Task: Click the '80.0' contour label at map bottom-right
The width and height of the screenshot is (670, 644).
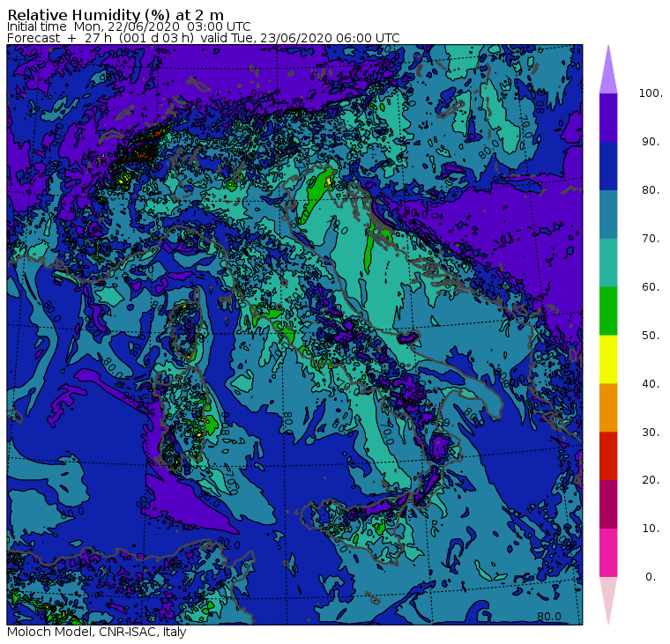Action: coord(549,616)
